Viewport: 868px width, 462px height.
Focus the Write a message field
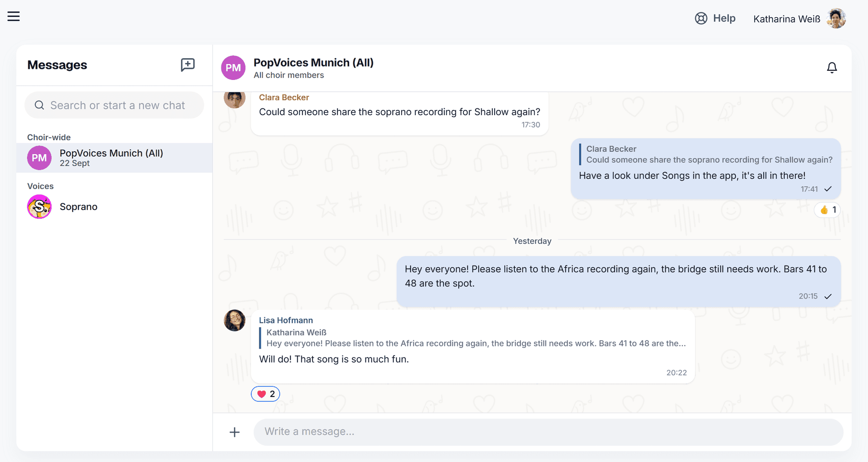548,432
